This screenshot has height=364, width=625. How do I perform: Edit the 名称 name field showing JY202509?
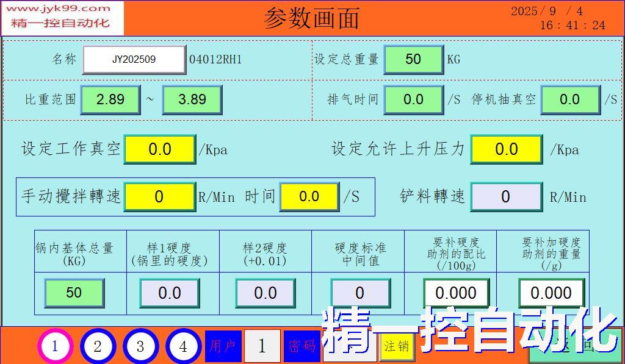point(134,59)
